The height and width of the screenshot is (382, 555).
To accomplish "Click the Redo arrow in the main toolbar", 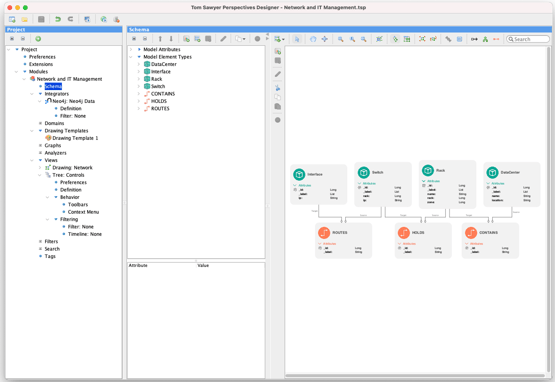I will click(70, 19).
